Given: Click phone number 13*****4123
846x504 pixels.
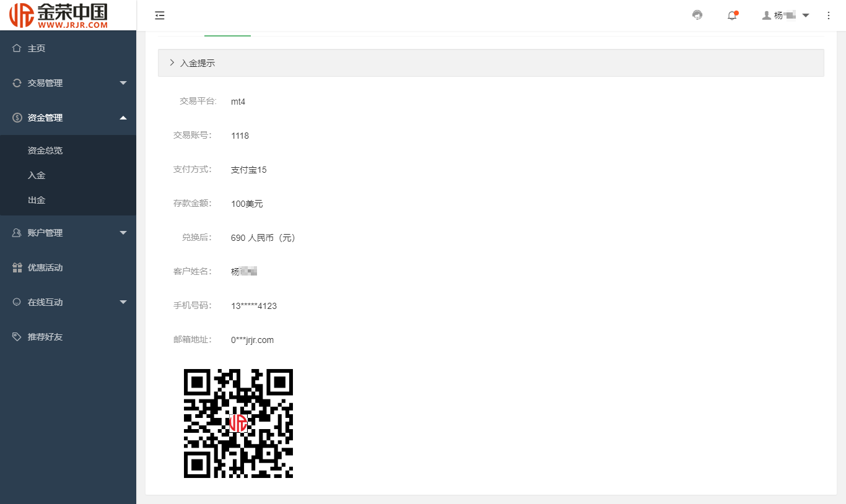Looking at the screenshot, I should click(254, 306).
